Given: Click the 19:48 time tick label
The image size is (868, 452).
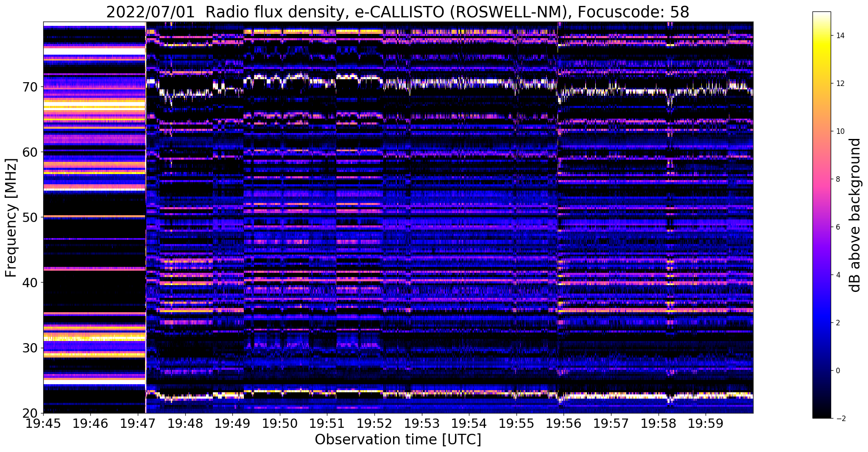Looking at the screenshot, I should pyautogui.click(x=185, y=423).
